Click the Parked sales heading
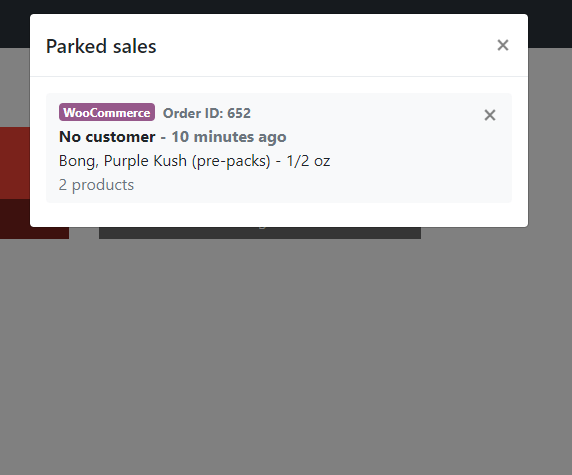Image resolution: width=572 pixels, height=475 pixels. click(x=101, y=46)
